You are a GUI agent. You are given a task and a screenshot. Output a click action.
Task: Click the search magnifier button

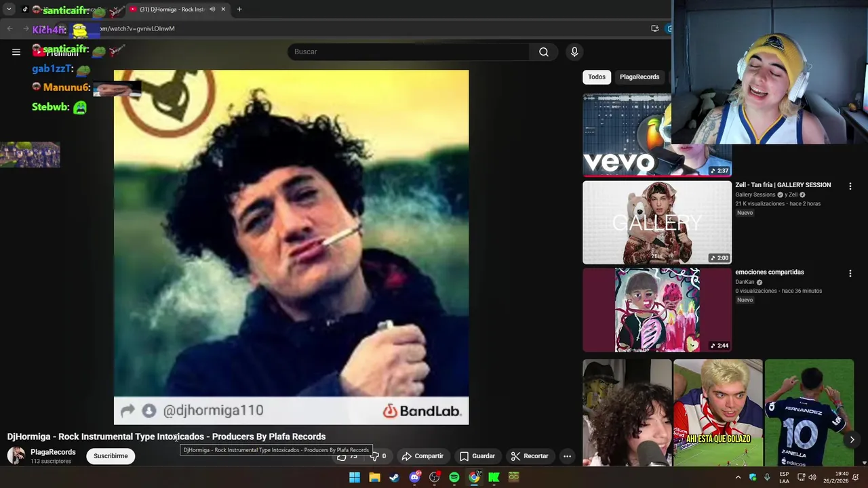544,52
